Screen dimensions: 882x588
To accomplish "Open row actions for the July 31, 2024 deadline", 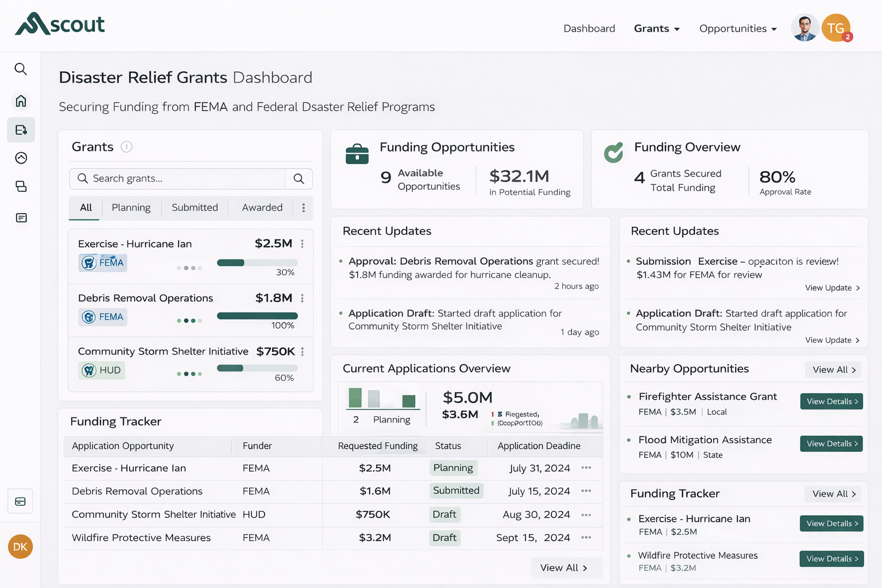I will tap(586, 468).
